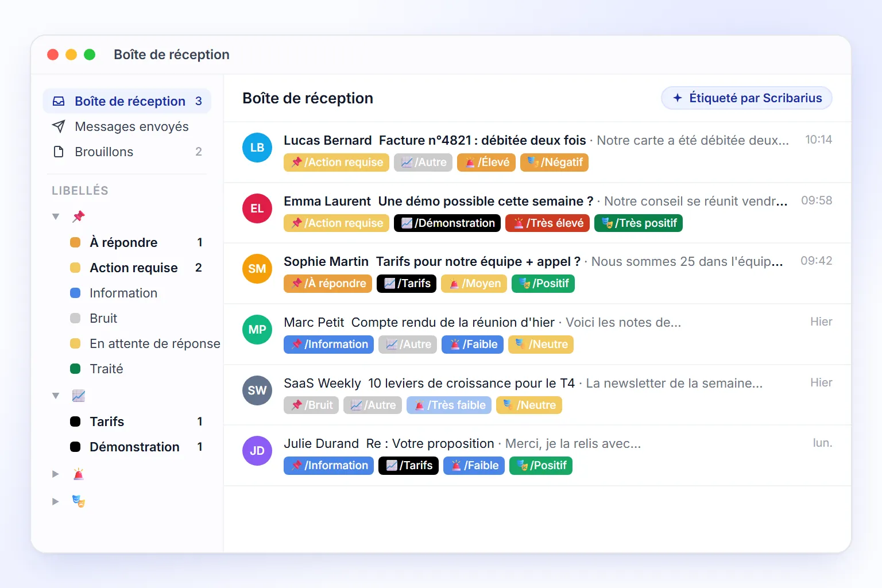Collapse the chart label group
882x588 pixels.
(56, 396)
